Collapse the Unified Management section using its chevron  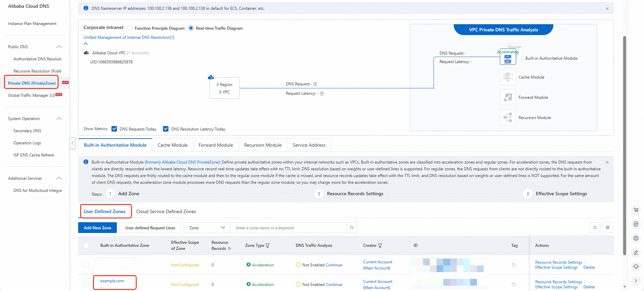coord(86,43)
